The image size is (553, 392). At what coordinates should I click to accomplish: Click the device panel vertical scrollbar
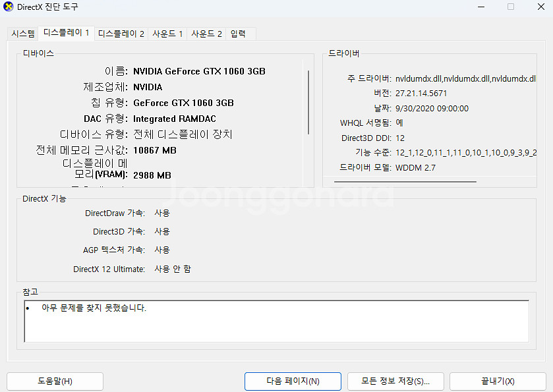[x=308, y=102]
